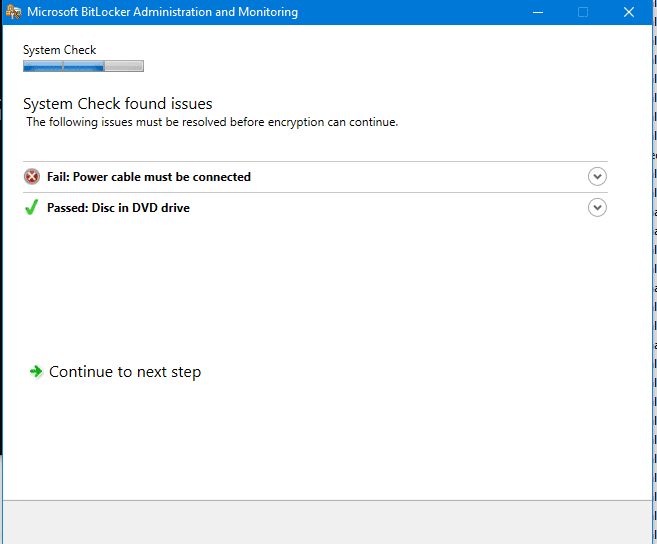Select the Fail: Power cable must be connected text
The image size is (657, 544).
[149, 177]
